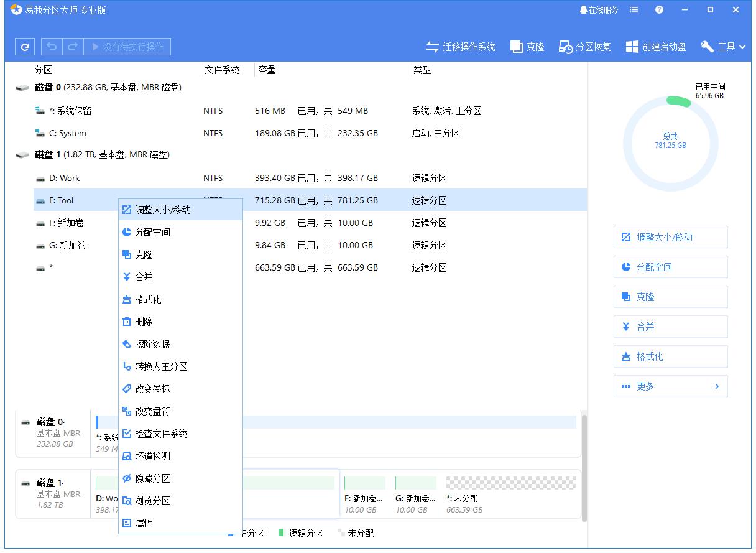Expand the 更多 options panel
756x553 pixels.
point(670,386)
